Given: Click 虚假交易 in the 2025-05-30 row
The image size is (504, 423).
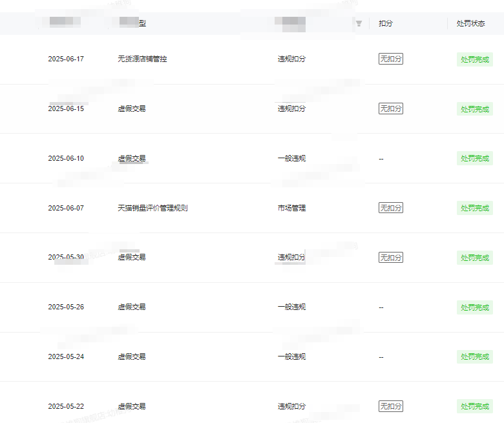Looking at the screenshot, I should click(x=131, y=257).
